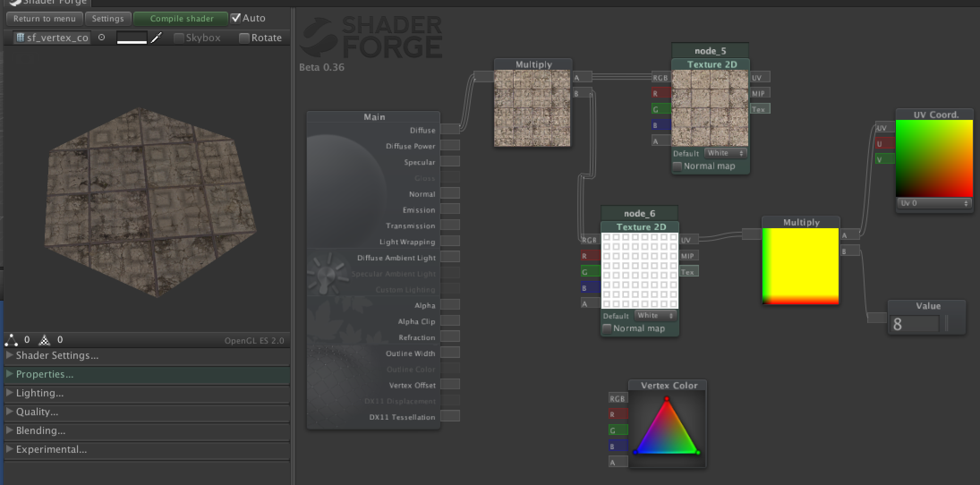The height and width of the screenshot is (485, 980).
Task: Expand the Quality section
Action: pyautogui.click(x=147, y=412)
